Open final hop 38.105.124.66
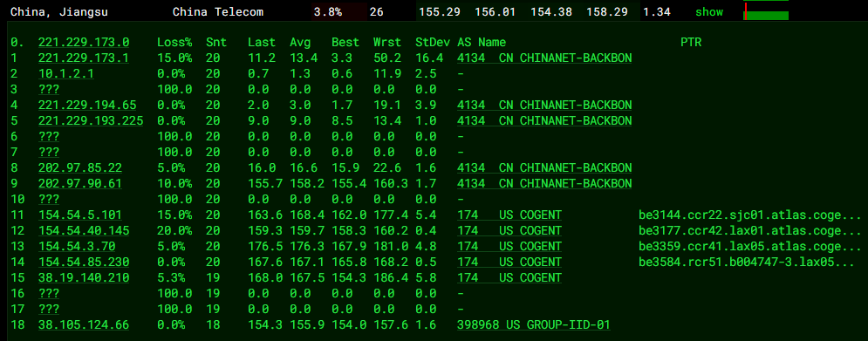This screenshot has width=868, height=341. tap(84, 325)
